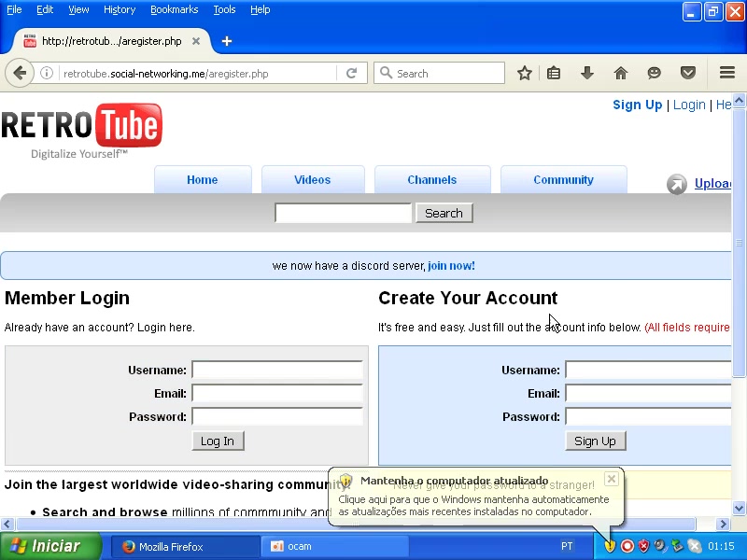Close the Windows update balloon notification

coord(611,479)
